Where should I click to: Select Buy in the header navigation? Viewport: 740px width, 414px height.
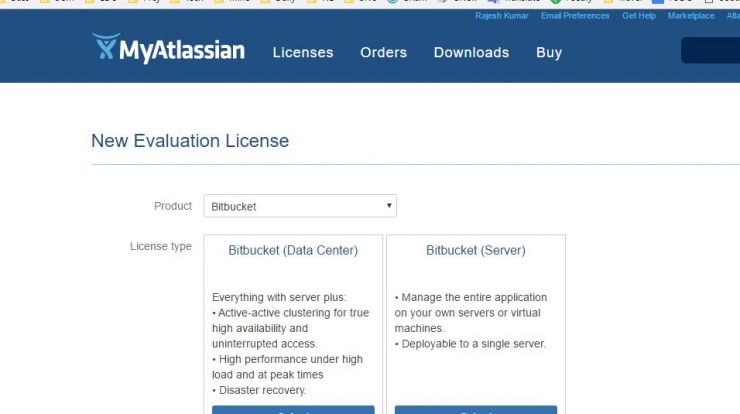click(549, 52)
